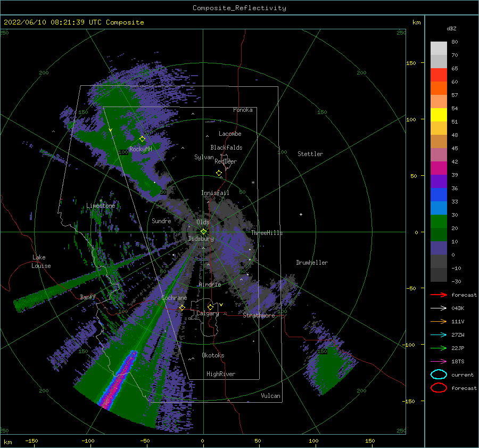Screen dimensions: 479x448
Task: Click the Drumheller city label
Action: point(312,263)
